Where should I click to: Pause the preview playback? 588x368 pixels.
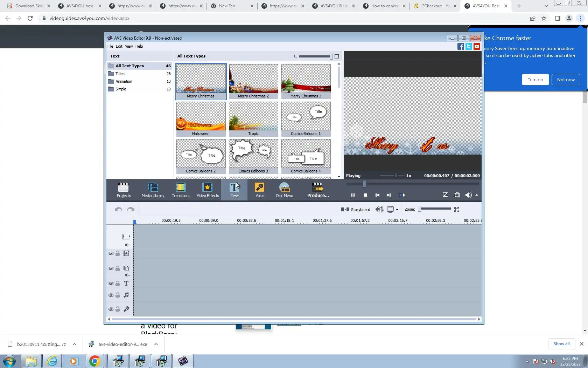(353, 195)
